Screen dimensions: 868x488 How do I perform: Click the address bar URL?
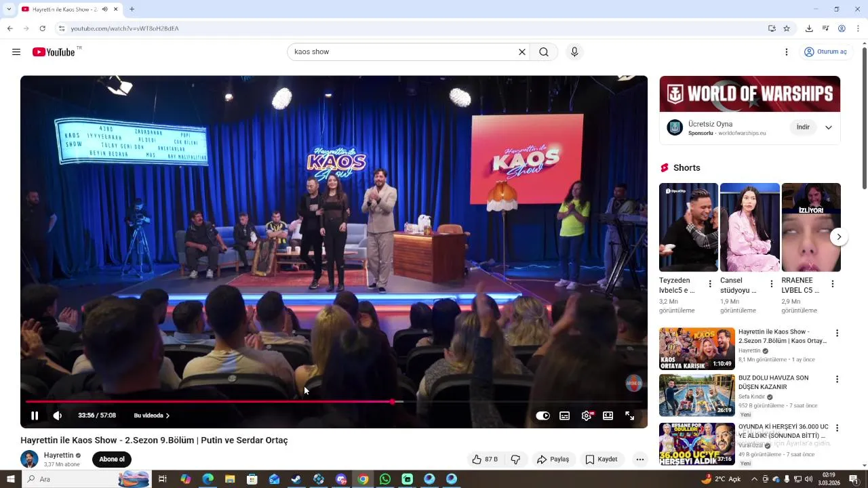(125, 28)
